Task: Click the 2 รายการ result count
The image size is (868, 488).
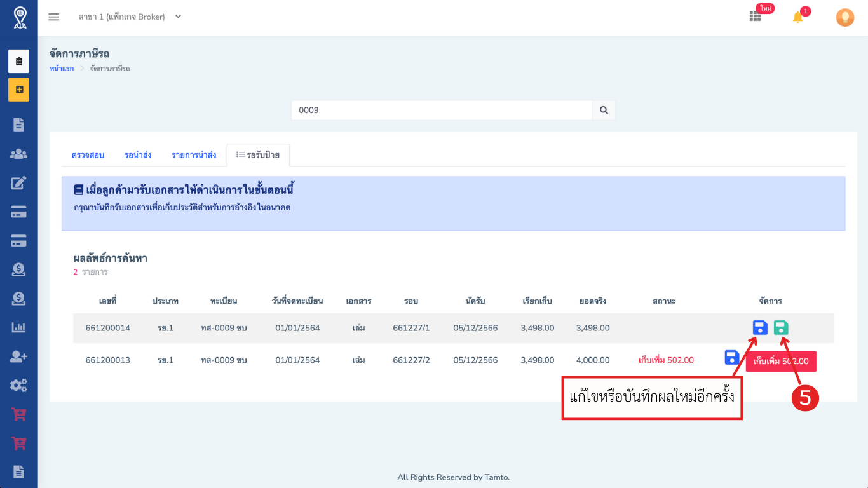Action: coord(91,272)
